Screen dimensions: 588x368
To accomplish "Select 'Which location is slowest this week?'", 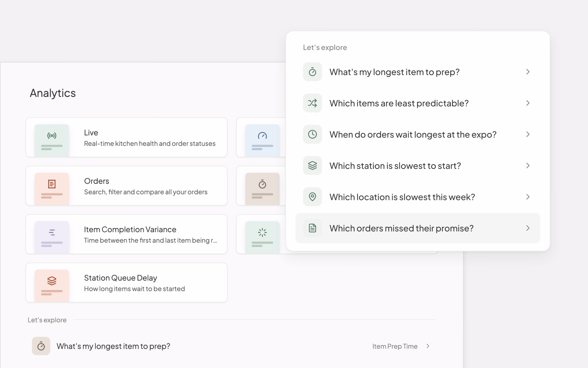I will (418, 197).
